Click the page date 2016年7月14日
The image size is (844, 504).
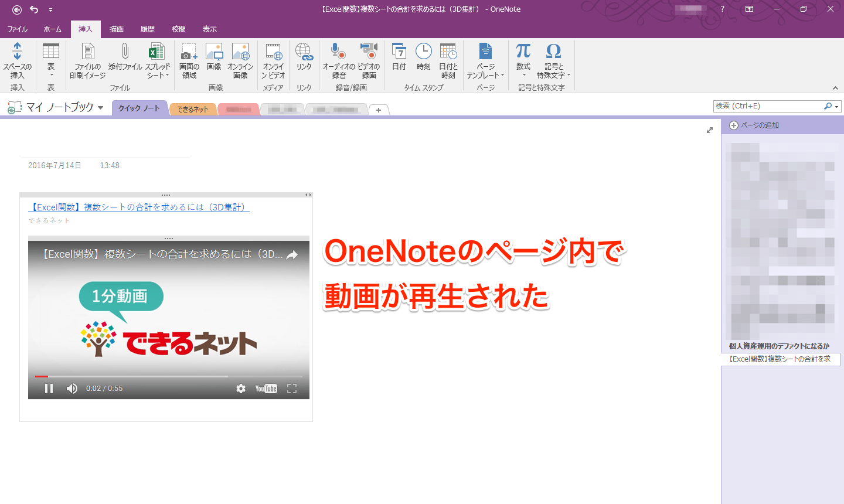tap(55, 165)
